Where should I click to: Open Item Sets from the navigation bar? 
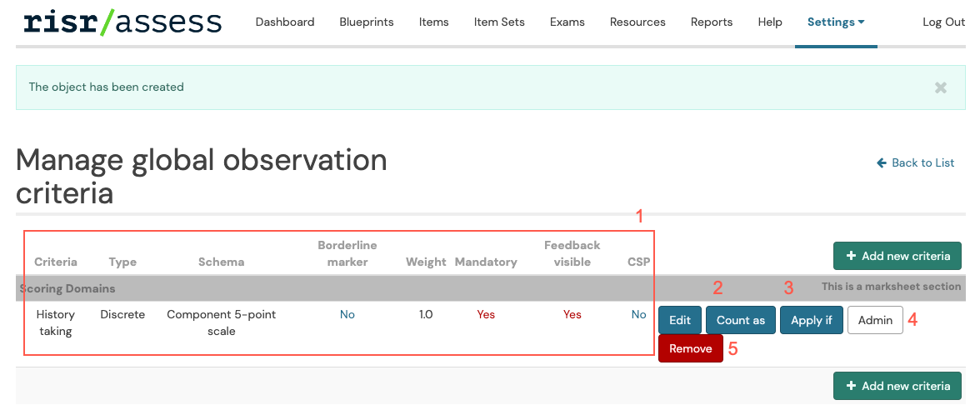pyautogui.click(x=499, y=22)
